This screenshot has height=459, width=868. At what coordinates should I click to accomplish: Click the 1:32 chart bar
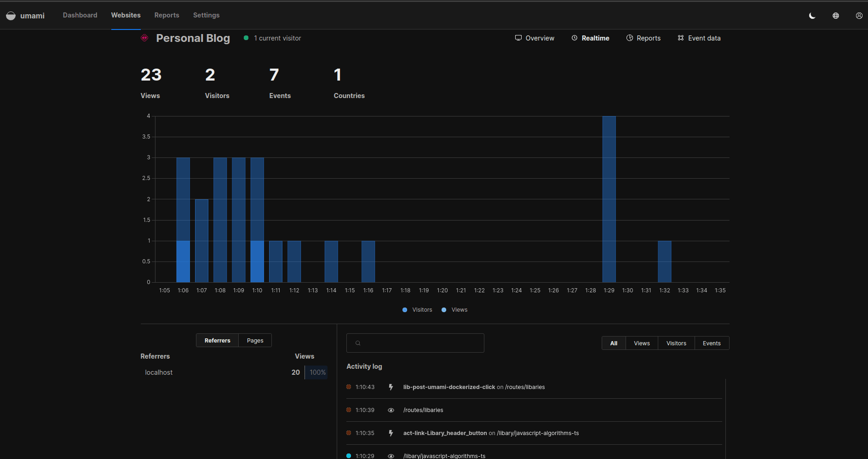click(665, 261)
